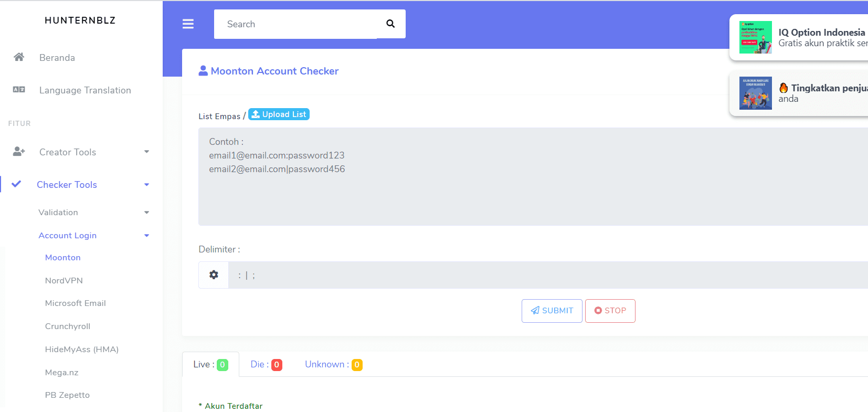Viewport: 868px width, 412px height.
Task: Open the NordVPN checker link
Action: click(x=64, y=281)
